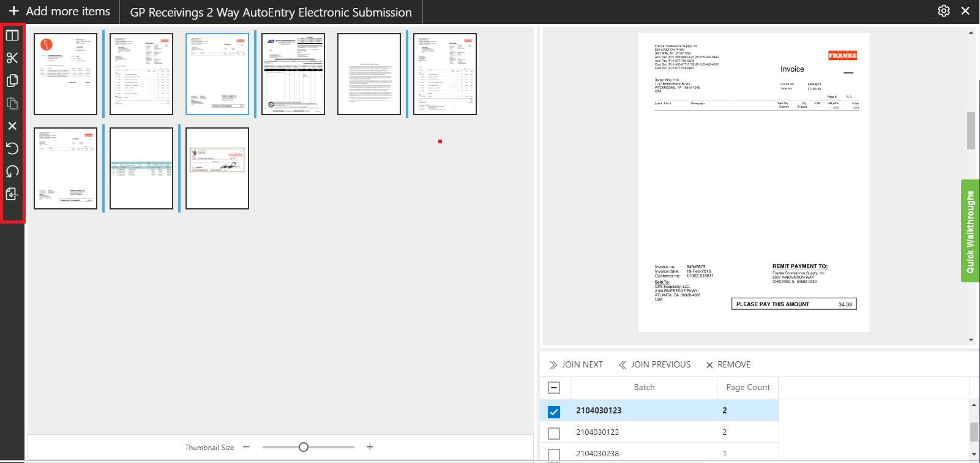This screenshot has width=980, height=463.
Task: Click the JOIN NEXT button
Action: click(575, 364)
